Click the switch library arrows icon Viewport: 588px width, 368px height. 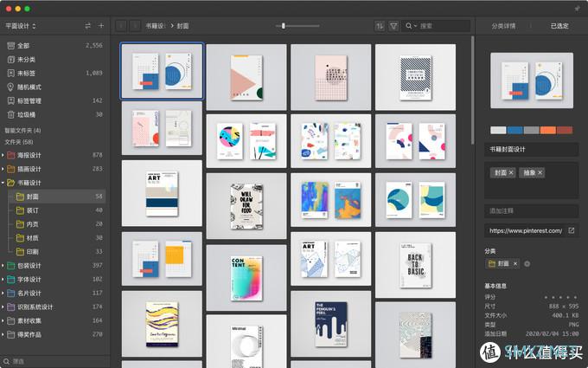click(x=87, y=26)
